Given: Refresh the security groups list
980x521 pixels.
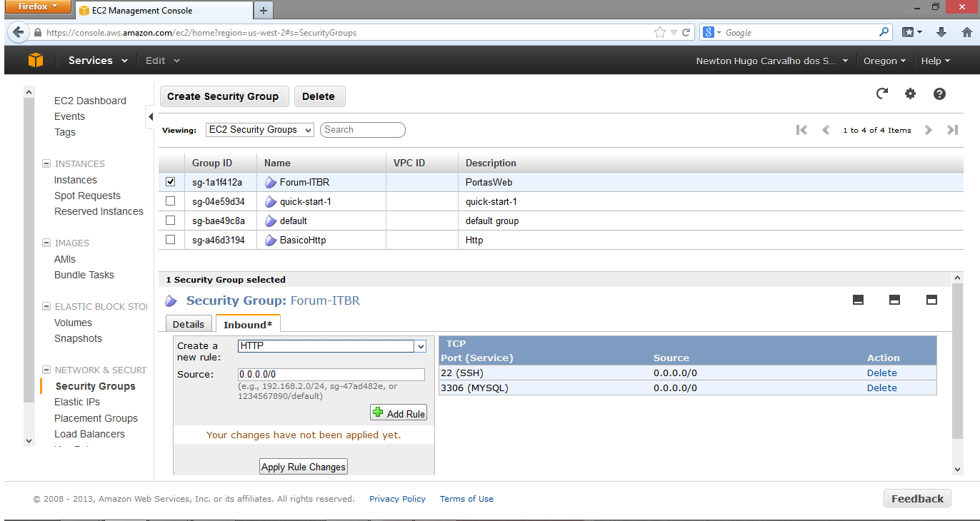Looking at the screenshot, I should 882,93.
